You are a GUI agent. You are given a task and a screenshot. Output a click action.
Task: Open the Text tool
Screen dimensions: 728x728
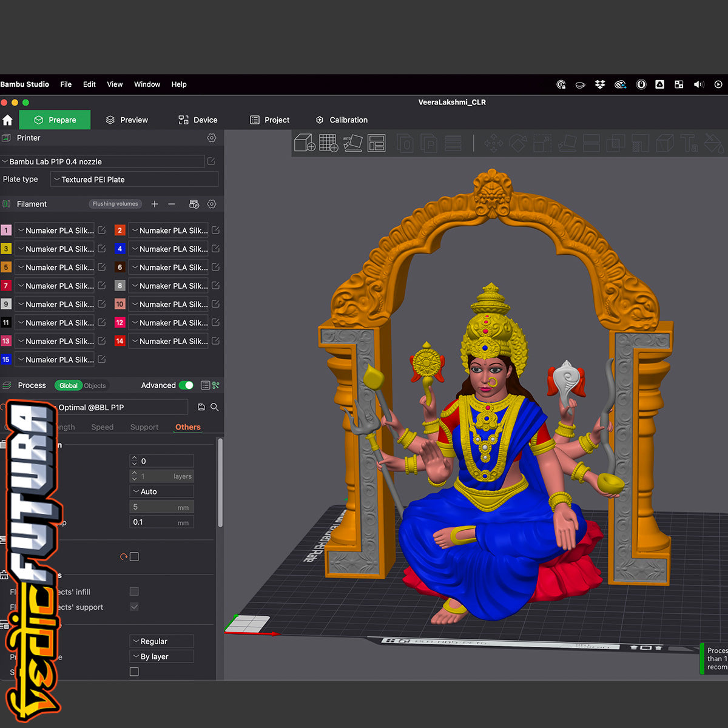click(689, 143)
